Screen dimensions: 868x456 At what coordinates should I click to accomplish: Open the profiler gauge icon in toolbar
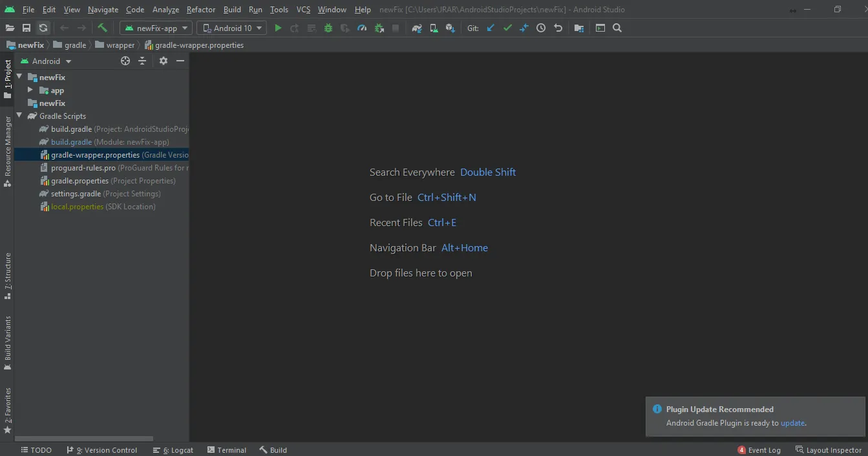click(362, 28)
